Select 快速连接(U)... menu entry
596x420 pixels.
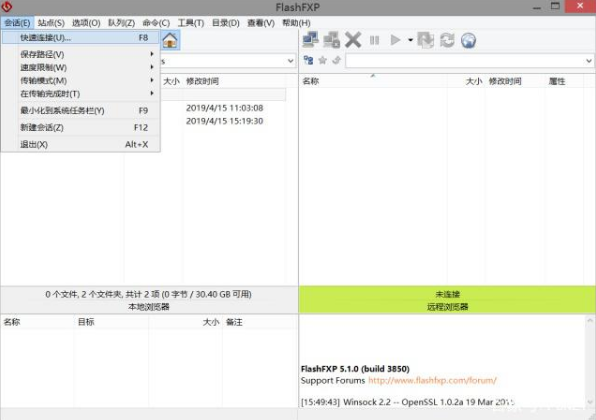coord(81,38)
